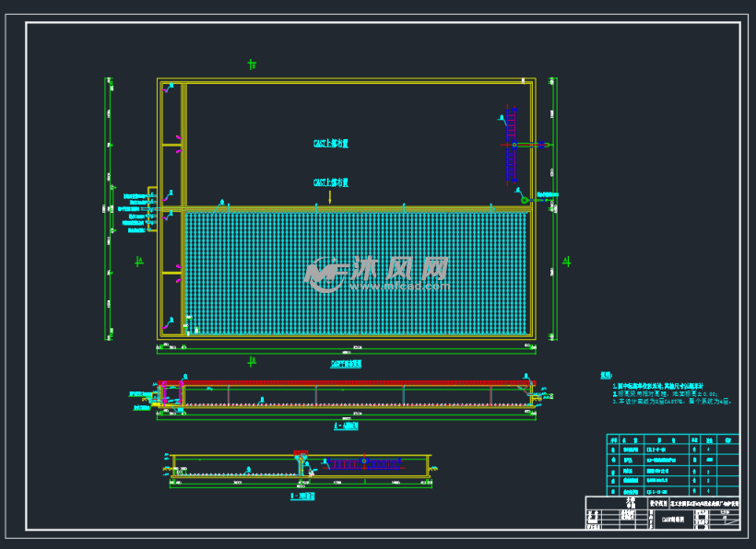Select the A-A section view title label
The height and width of the screenshot is (549, 756).
tap(346, 426)
